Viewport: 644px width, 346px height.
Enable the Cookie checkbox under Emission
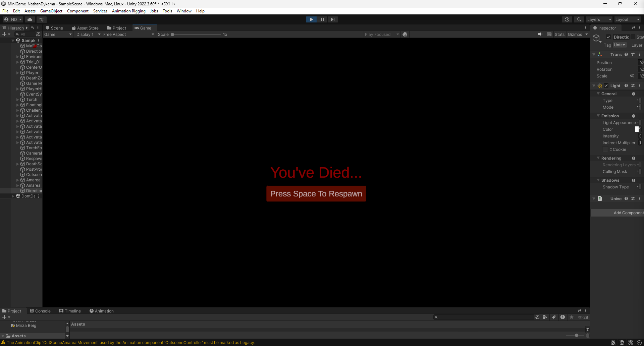(x=605, y=150)
